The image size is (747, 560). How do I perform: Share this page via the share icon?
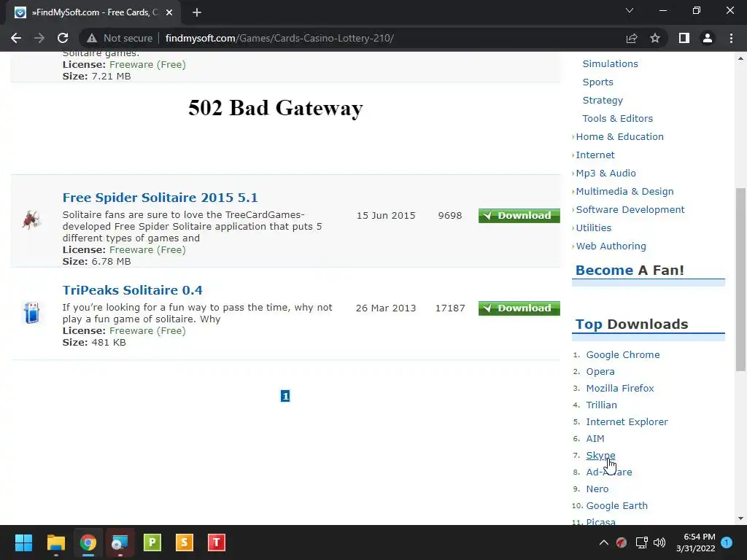pyautogui.click(x=632, y=38)
